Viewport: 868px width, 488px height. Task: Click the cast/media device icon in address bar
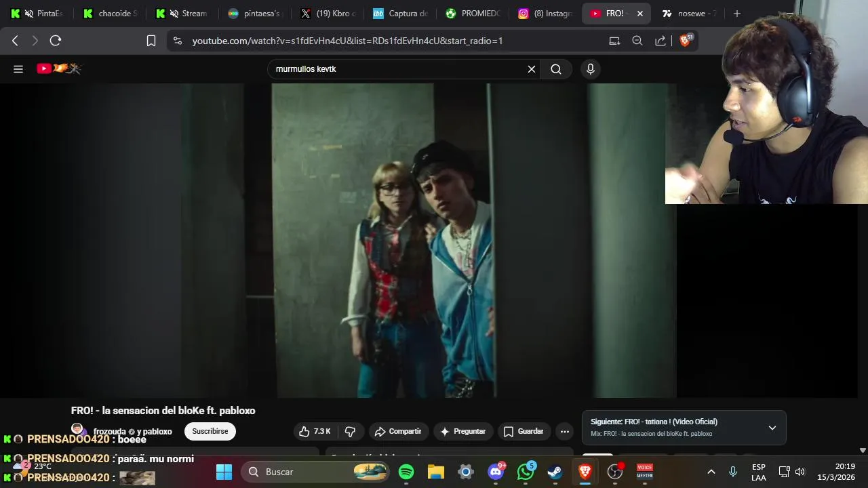[x=614, y=41]
